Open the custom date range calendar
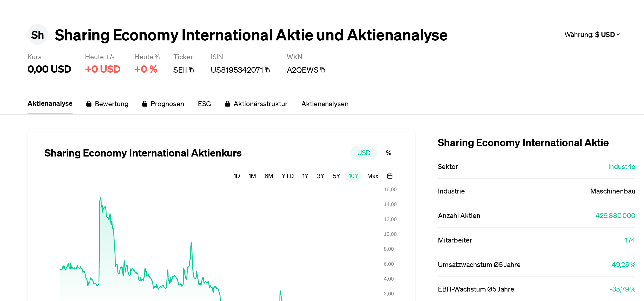The image size is (644, 301). [390, 176]
